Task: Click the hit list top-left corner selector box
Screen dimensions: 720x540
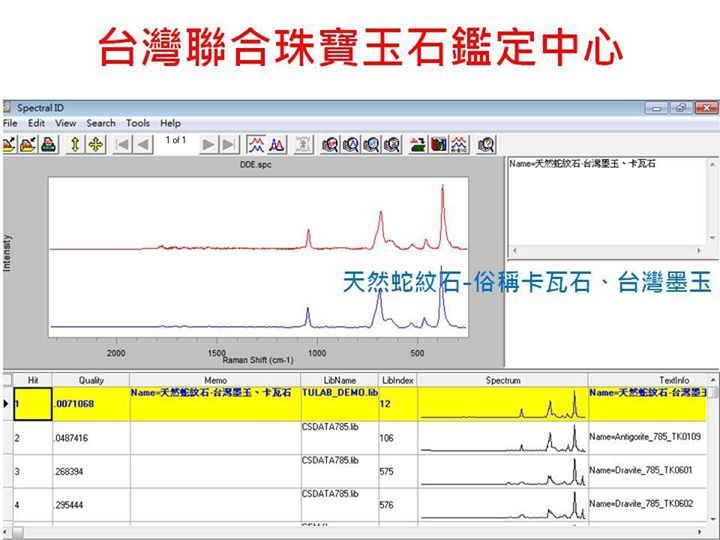Action: pyautogui.click(x=7, y=380)
